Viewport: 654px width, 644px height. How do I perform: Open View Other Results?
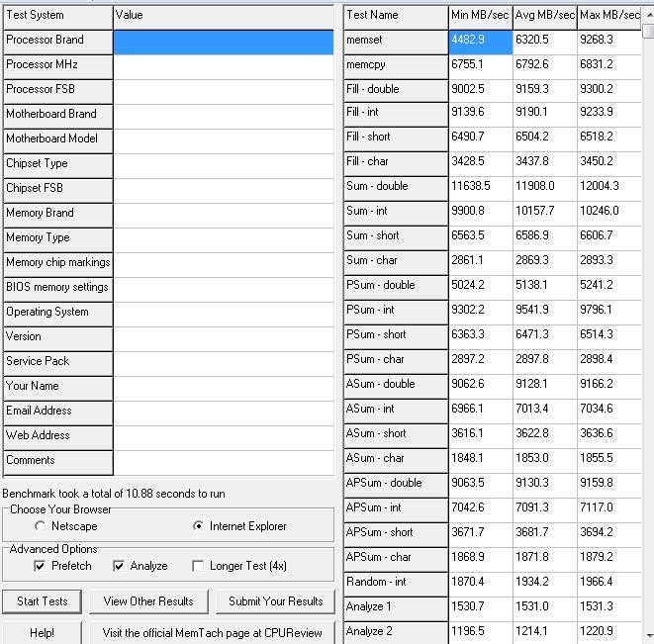[x=148, y=601]
